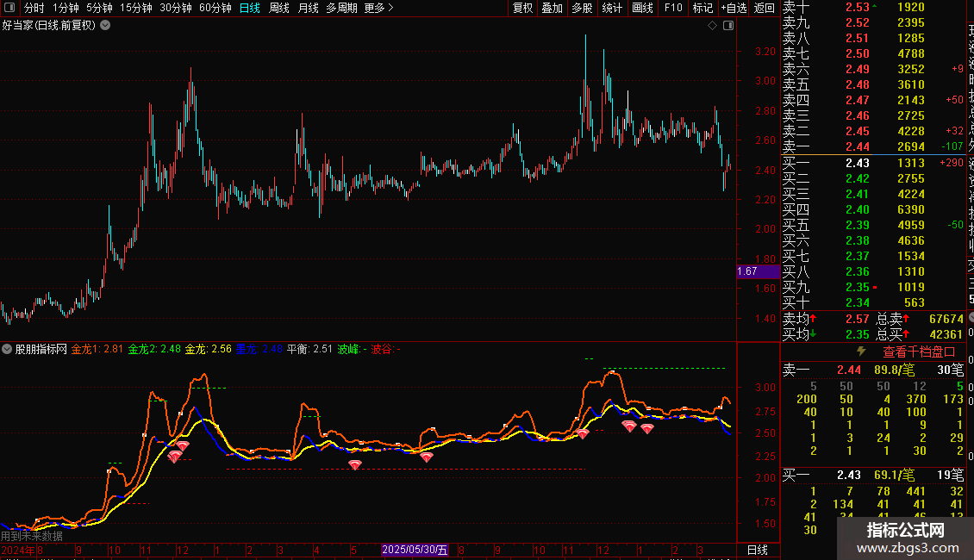
Task: Select the 1分钟 period tab
Action: [x=66, y=8]
